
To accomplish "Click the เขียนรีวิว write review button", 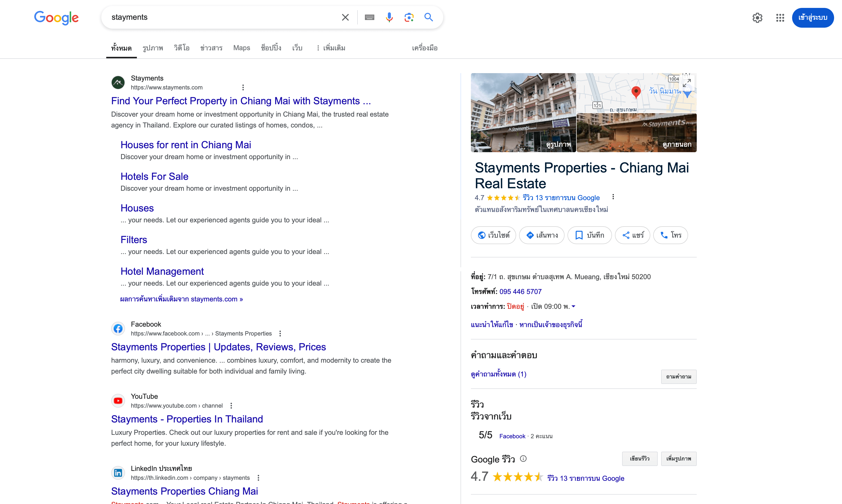I will (x=640, y=459).
